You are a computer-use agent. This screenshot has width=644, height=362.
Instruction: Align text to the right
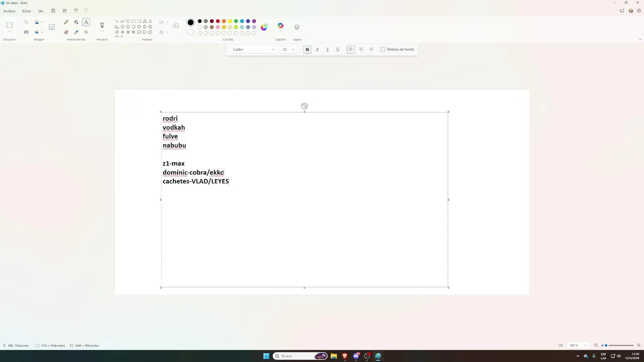(371, 49)
